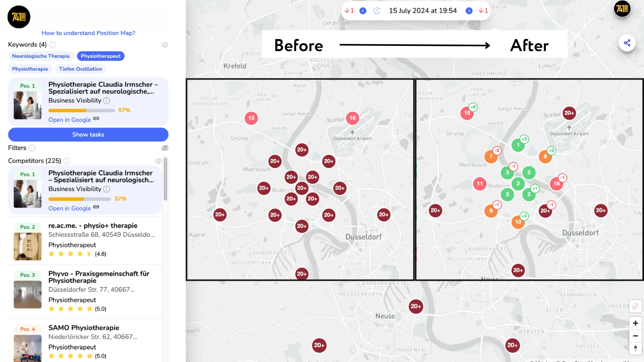Click the share icon on the map

click(627, 43)
